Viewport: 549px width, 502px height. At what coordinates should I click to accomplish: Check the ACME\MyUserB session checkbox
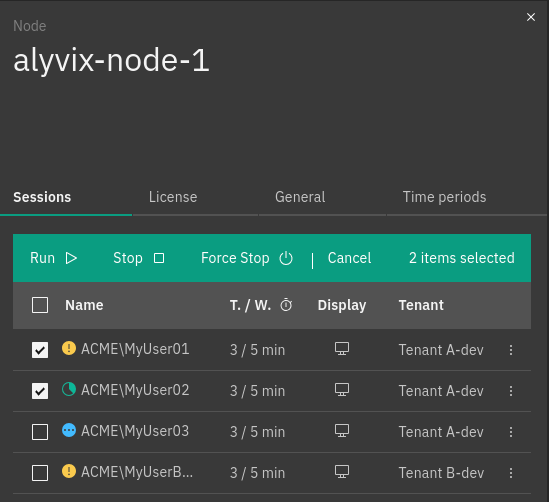(40, 473)
